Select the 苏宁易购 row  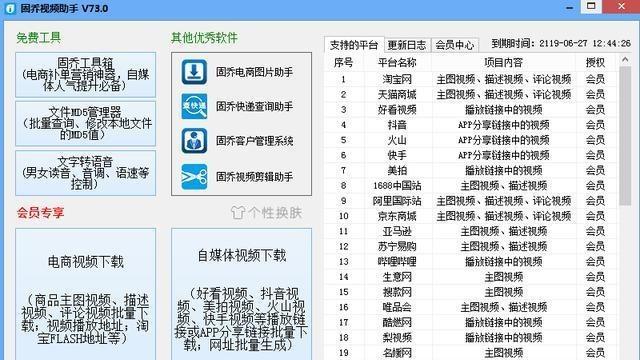[x=470, y=247]
